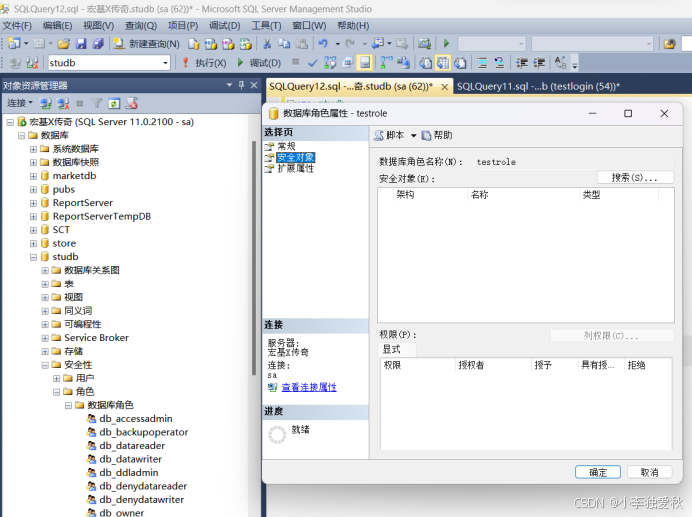Click the database role name field testrole

click(575, 162)
